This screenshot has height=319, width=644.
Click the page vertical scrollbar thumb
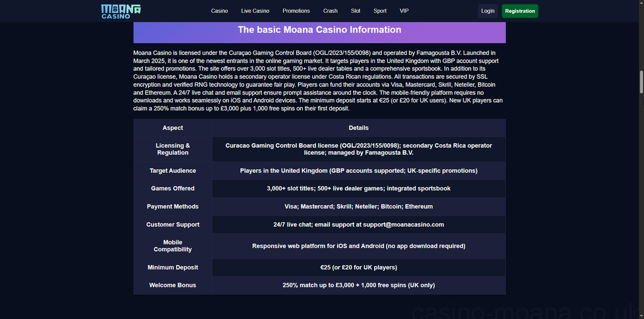point(641,82)
